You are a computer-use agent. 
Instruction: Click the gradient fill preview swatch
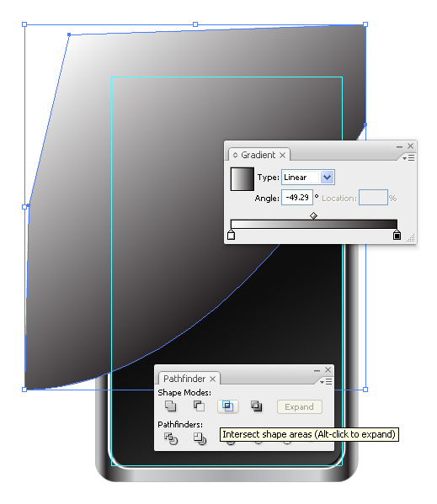[x=242, y=179]
